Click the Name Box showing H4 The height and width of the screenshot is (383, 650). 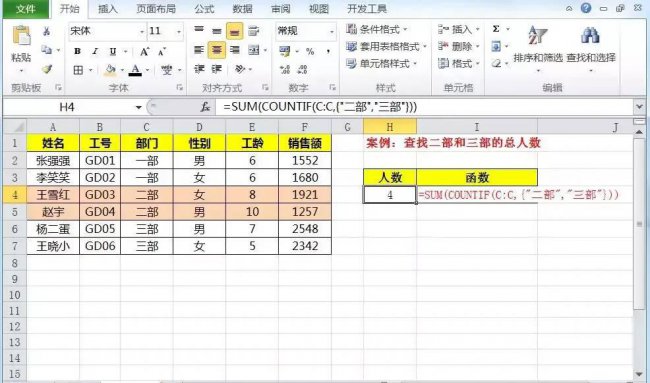tap(67, 107)
